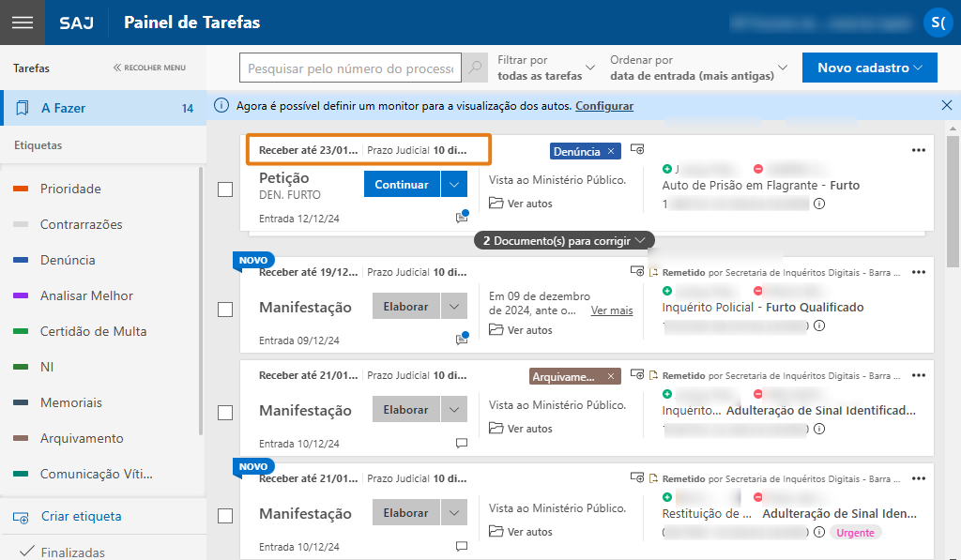
Task: Open Filtrar por todas as tarefas dropdown
Action: [x=545, y=68]
